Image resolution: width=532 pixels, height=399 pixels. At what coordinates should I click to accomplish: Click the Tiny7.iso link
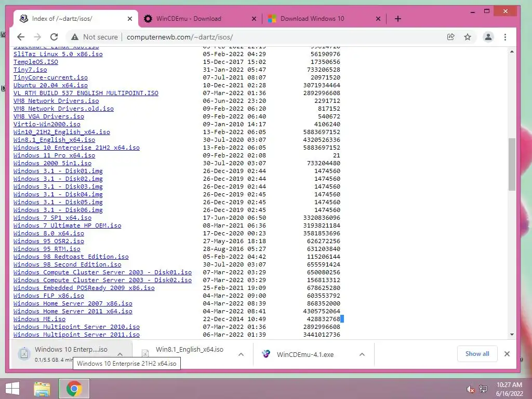(x=30, y=70)
